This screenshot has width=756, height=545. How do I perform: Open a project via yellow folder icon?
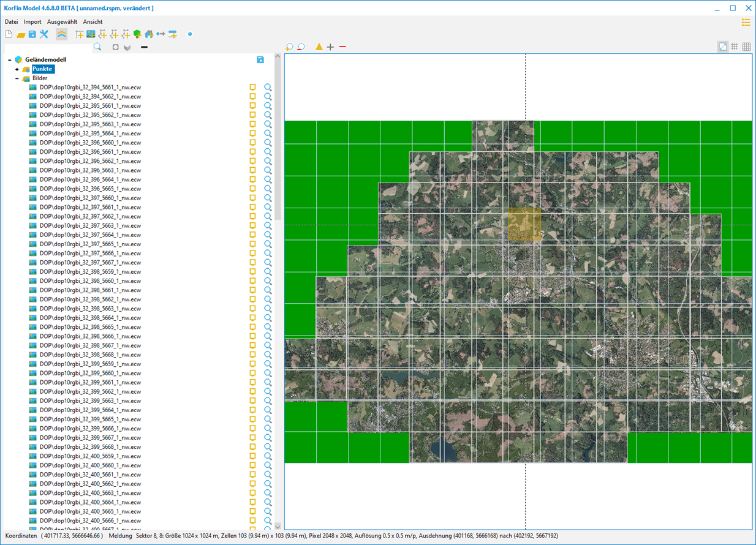tap(21, 34)
